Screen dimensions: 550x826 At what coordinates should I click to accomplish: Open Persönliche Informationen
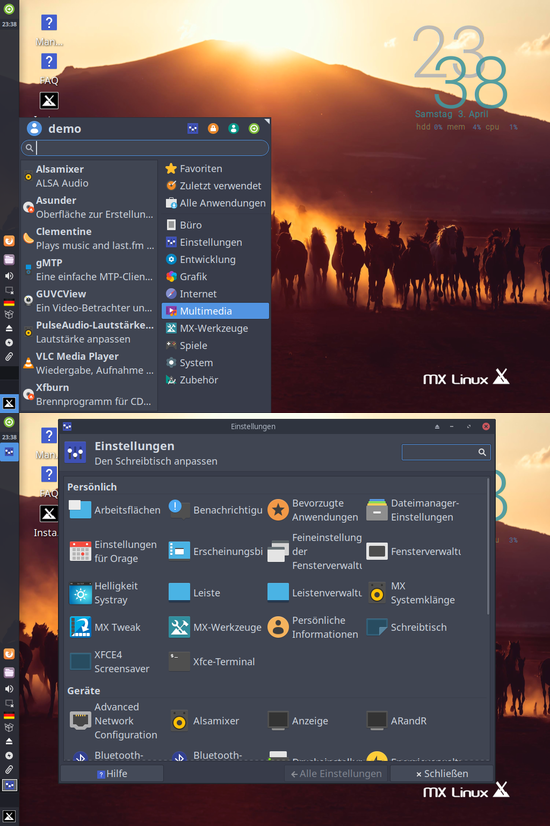coord(314,627)
